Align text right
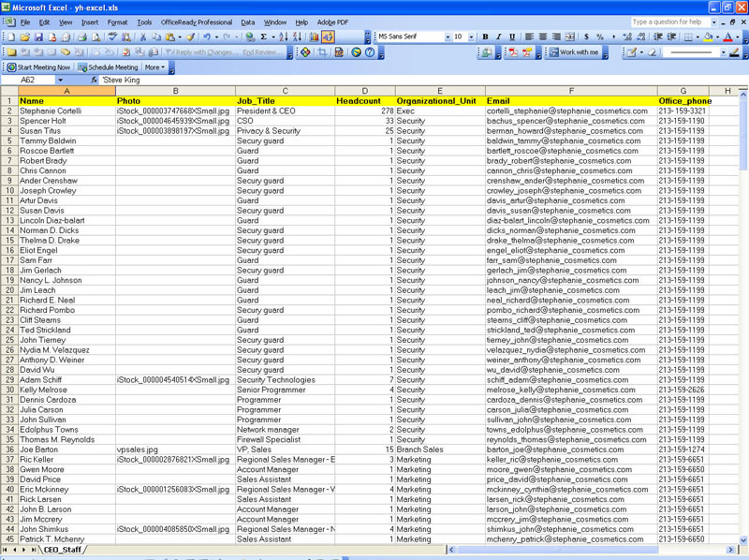Image resolution: width=749 pixels, height=560 pixels. click(556, 37)
